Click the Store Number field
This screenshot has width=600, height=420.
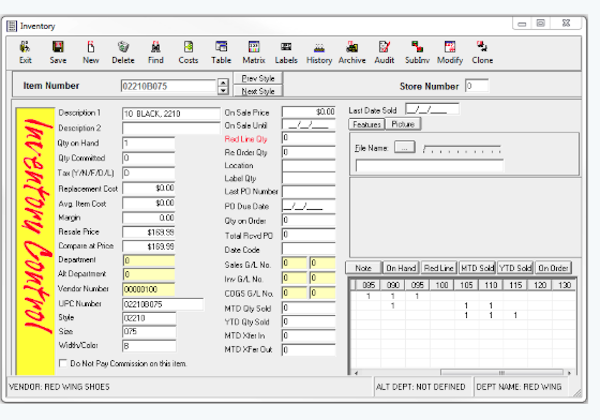[477, 86]
